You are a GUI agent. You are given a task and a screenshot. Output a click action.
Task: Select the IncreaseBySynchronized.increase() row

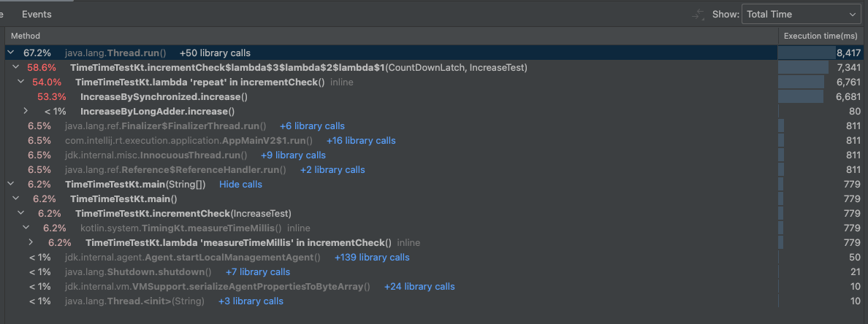point(164,96)
